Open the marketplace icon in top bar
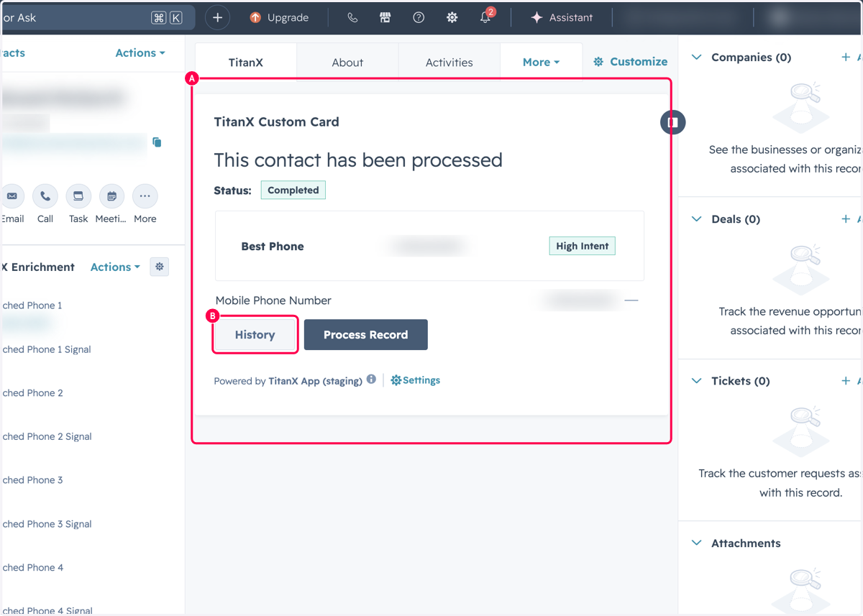 coord(385,18)
